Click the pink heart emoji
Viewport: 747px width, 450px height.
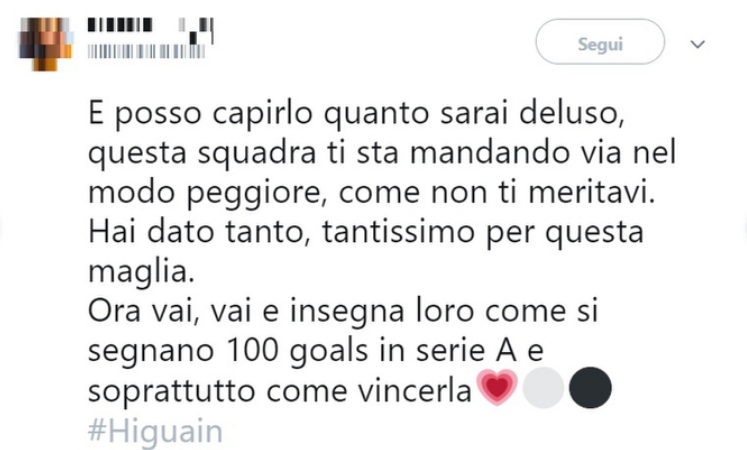[x=499, y=390]
